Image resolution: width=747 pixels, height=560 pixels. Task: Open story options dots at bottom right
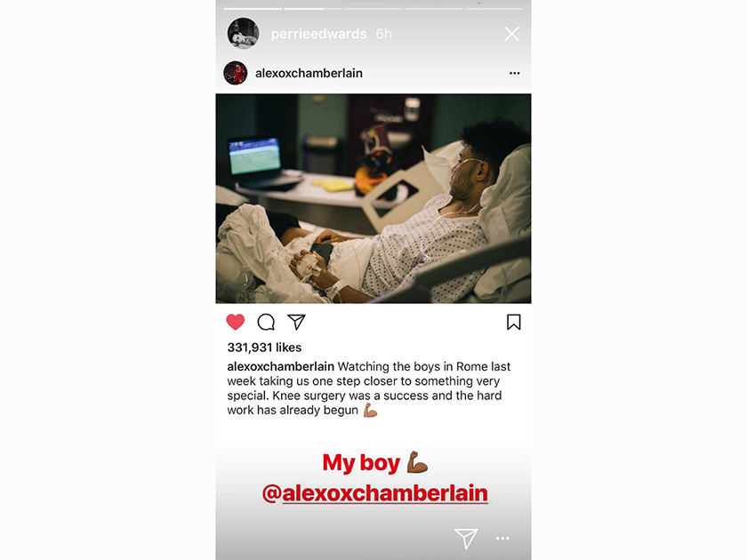[502, 538]
